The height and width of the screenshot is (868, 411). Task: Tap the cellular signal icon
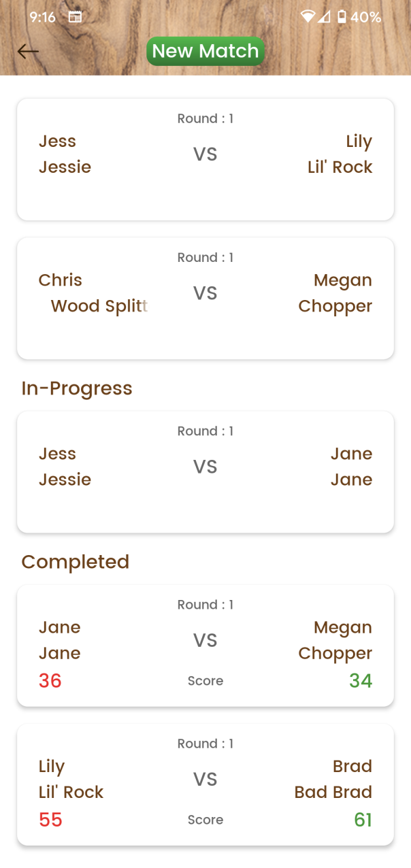click(325, 17)
